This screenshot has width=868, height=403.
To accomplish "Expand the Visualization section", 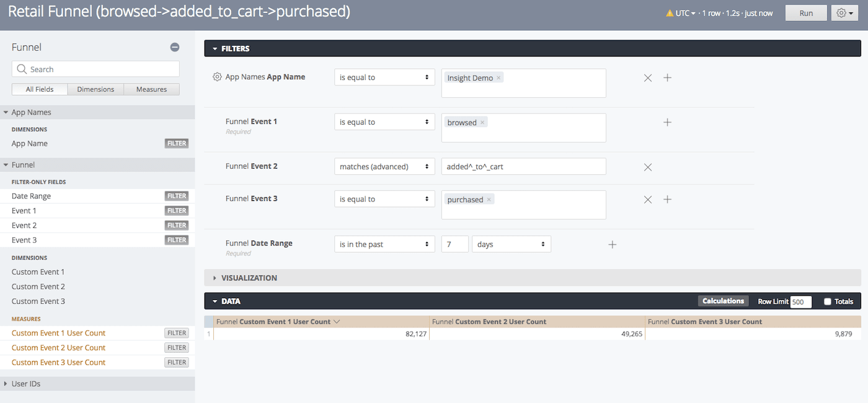I will click(x=249, y=278).
